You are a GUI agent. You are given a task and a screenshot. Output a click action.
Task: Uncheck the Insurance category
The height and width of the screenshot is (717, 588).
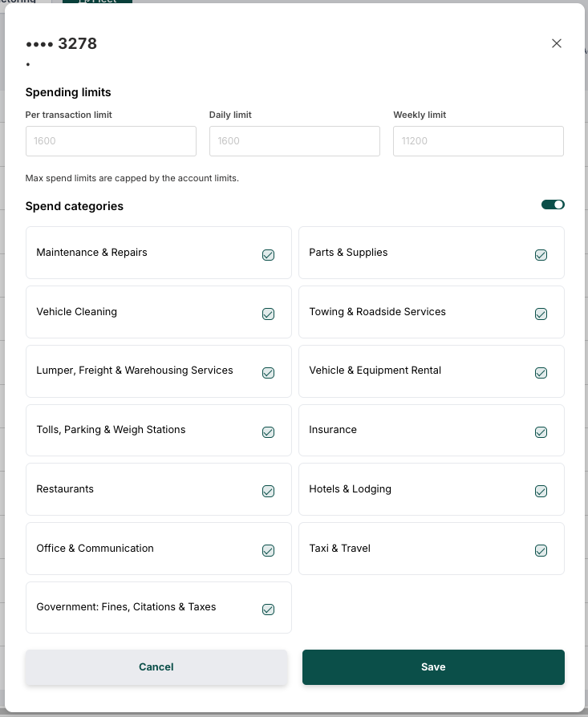[541, 432]
